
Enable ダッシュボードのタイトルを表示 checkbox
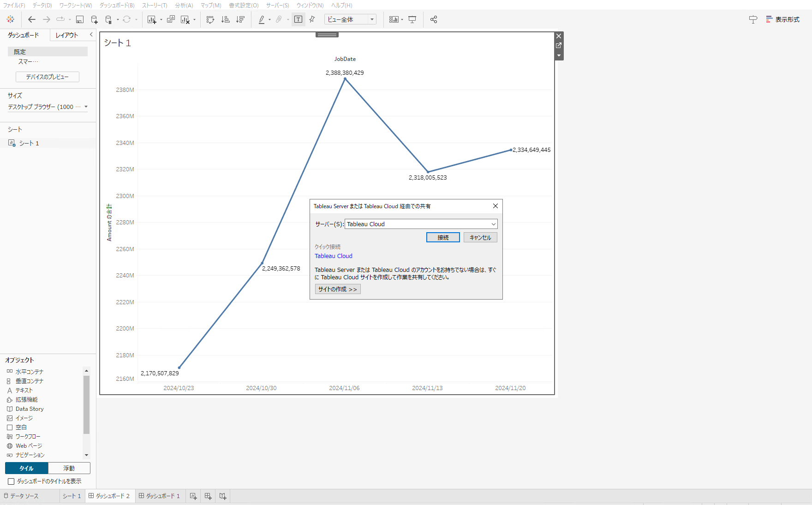pos(11,481)
